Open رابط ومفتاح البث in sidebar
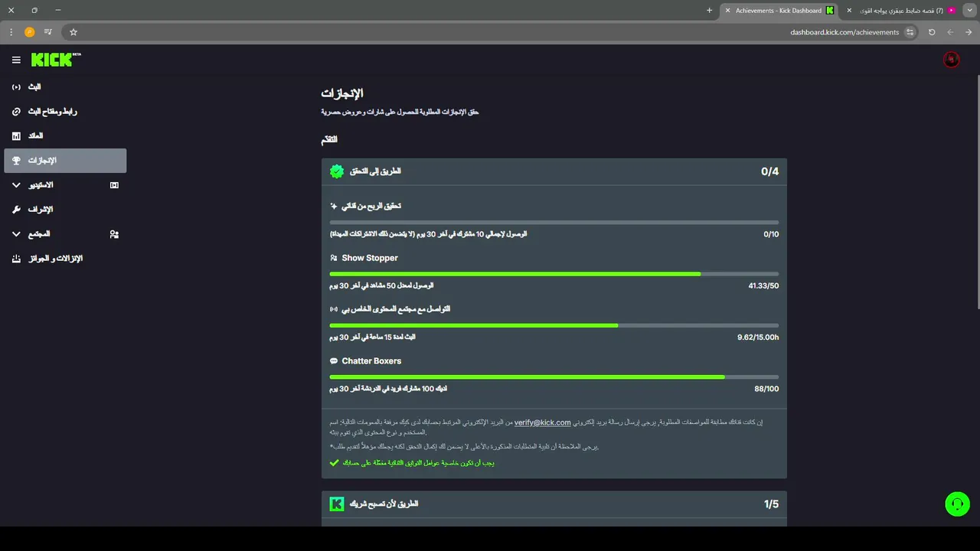 65,112
